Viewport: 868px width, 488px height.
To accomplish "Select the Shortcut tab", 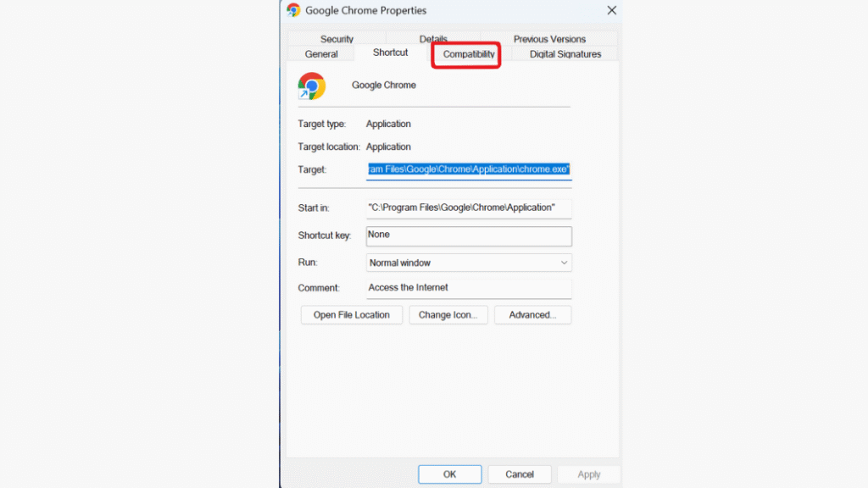I will [390, 53].
